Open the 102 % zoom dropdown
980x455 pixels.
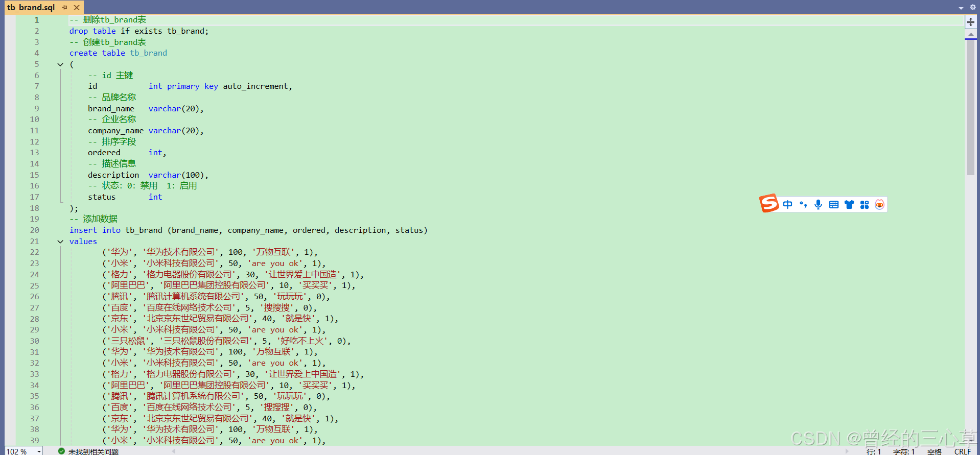[39, 451]
